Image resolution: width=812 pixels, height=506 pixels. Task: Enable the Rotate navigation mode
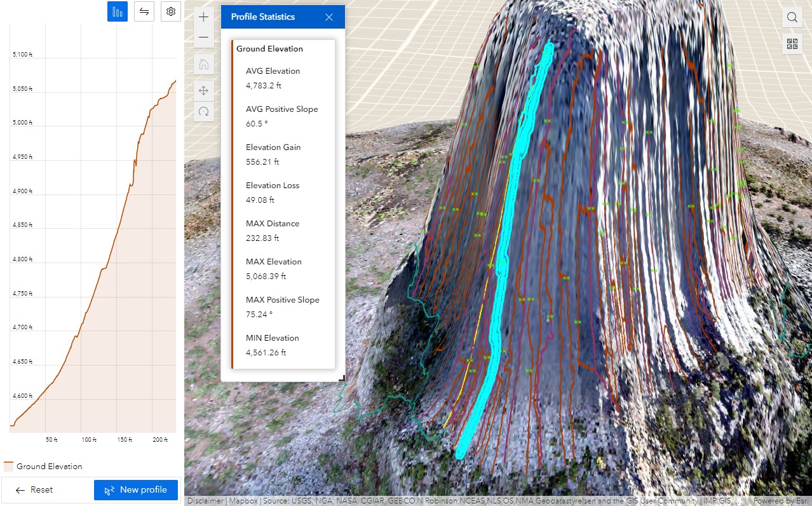pyautogui.click(x=203, y=112)
